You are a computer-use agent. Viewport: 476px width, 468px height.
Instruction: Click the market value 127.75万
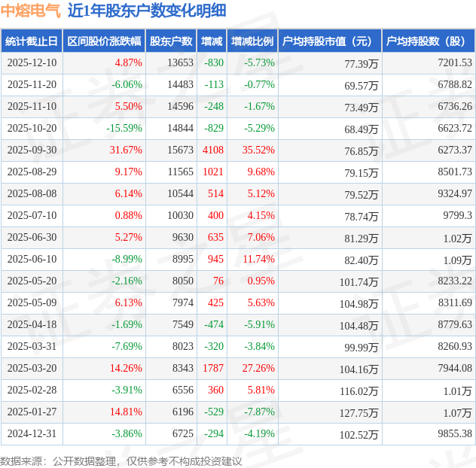click(359, 413)
